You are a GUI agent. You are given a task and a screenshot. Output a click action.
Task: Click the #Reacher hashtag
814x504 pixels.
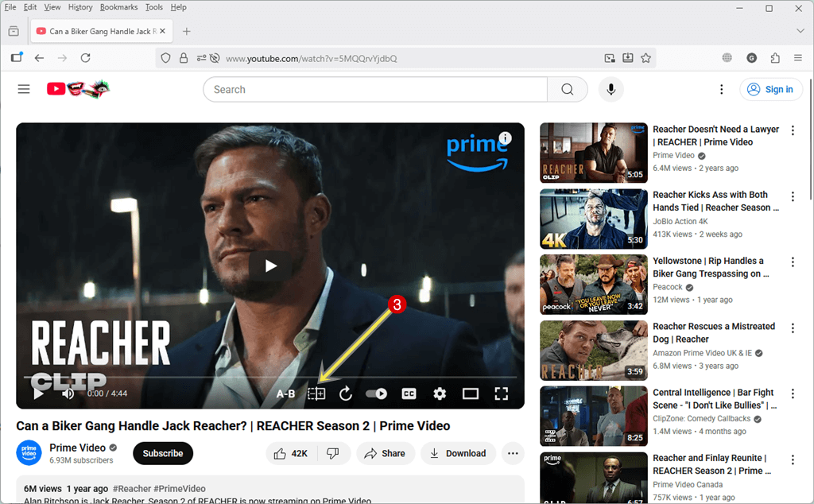[132, 489]
